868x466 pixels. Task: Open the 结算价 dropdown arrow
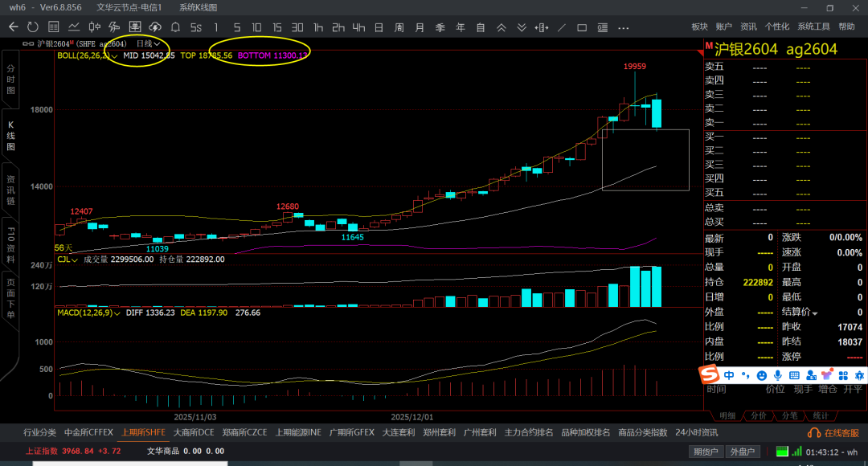pyautogui.click(x=815, y=313)
